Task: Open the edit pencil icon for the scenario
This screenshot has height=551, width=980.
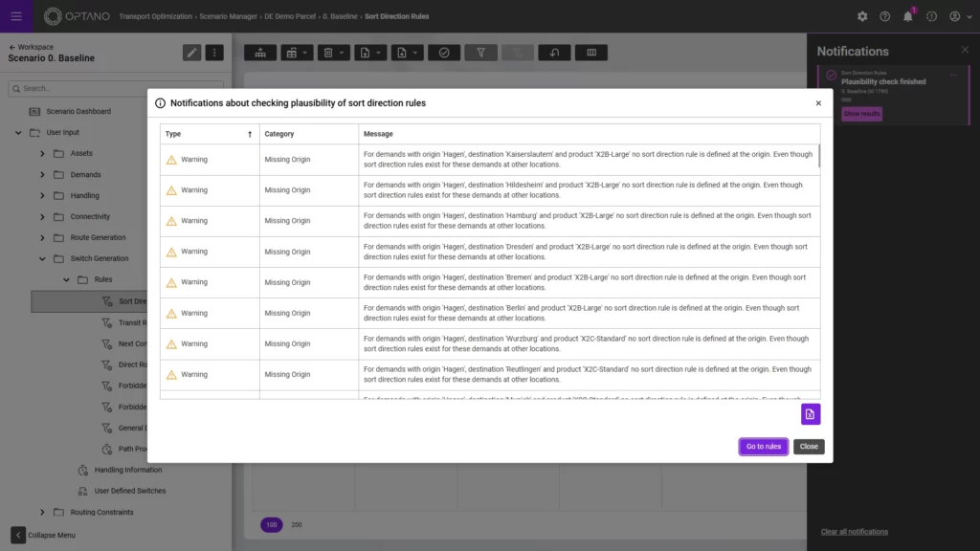Action: coord(191,53)
